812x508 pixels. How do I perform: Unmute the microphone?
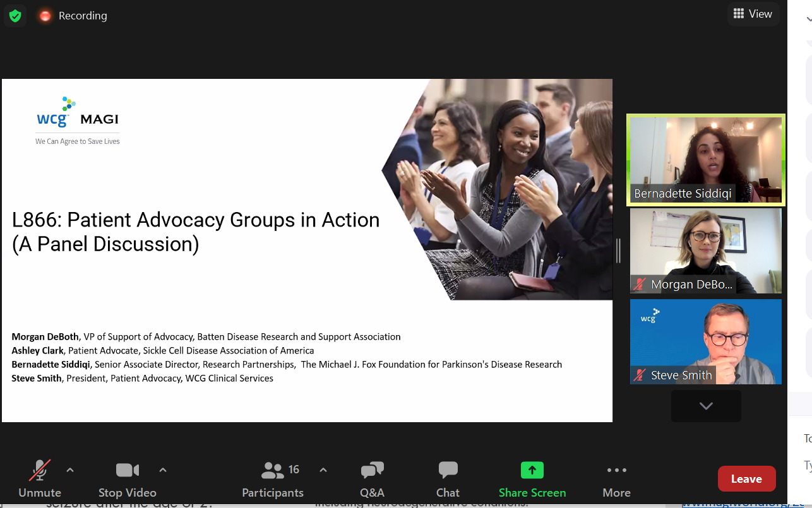point(40,479)
